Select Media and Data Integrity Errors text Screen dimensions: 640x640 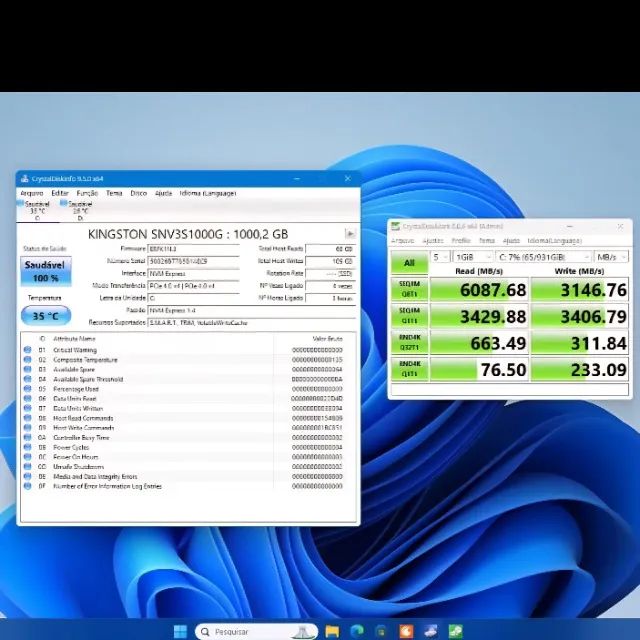point(95,476)
